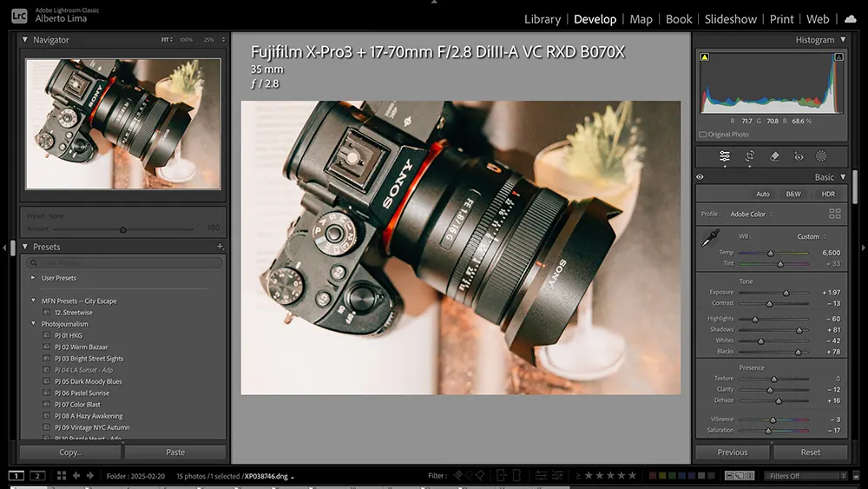Adjust the Exposure slider handle
The width and height of the screenshot is (868, 489).
(786, 293)
